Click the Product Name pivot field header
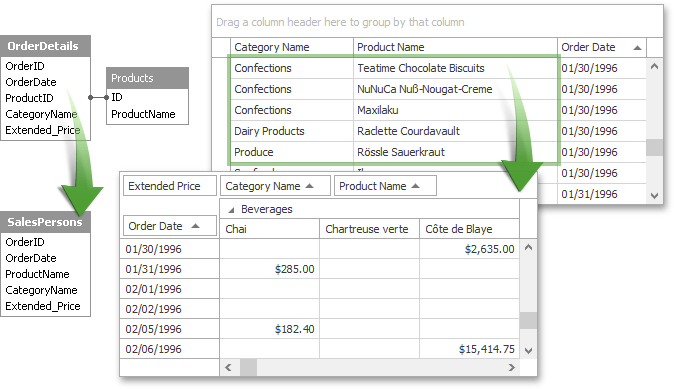674x389 pixels. click(x=385, y=186)
